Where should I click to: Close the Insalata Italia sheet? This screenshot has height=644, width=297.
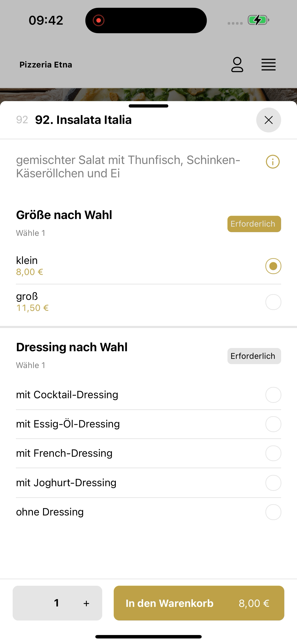(268, 120)
